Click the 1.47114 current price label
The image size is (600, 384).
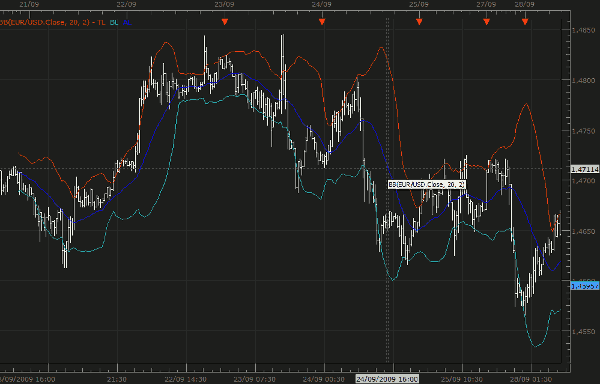[x=585, y=169]
